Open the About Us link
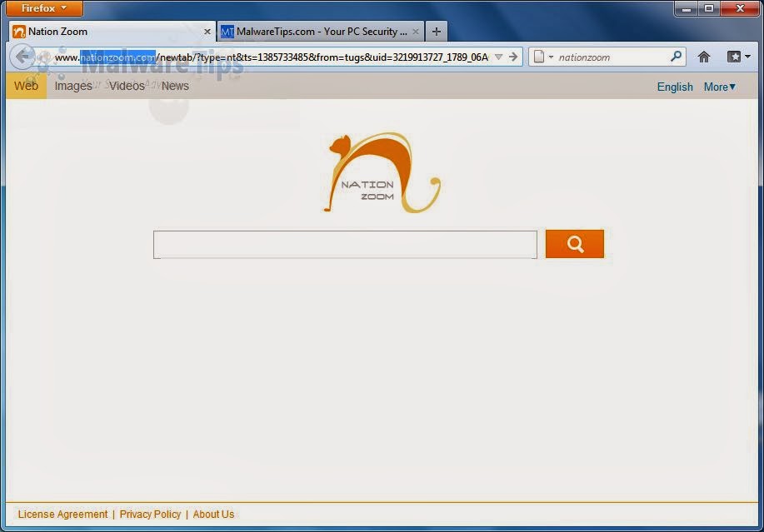The height and width of the screenshot is (532, 764). pyautogui.click(x=213, y=514)
